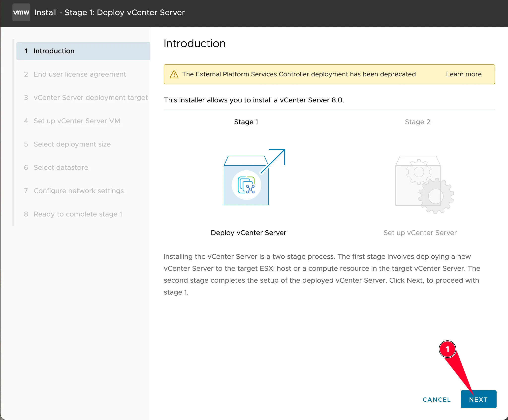Click the 'This installer allows you' sentence
Image resolution: width=508 pixels, height=420 pixels.
[254, 100]
